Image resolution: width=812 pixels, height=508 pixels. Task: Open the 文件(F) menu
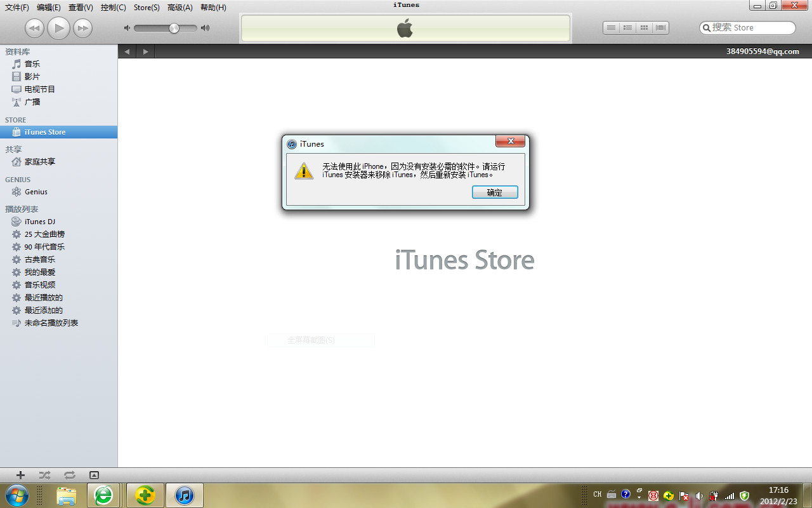click(x=17, y=8)
